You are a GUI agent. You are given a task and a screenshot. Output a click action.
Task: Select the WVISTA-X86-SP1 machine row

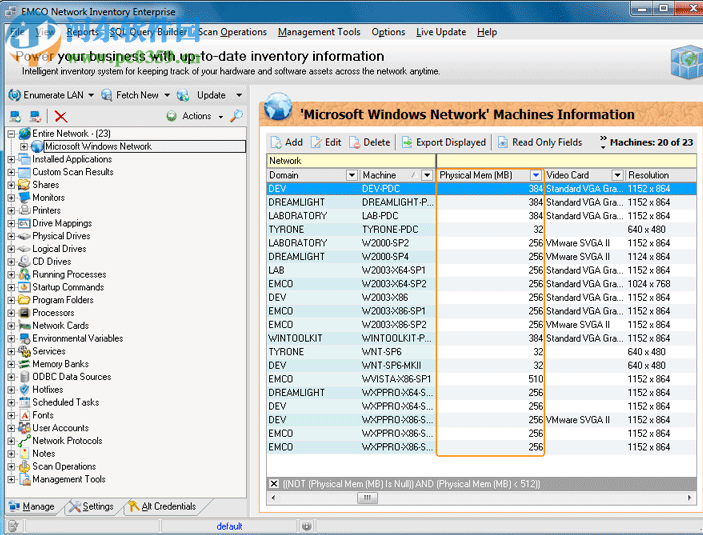click(x=481, y=379)
